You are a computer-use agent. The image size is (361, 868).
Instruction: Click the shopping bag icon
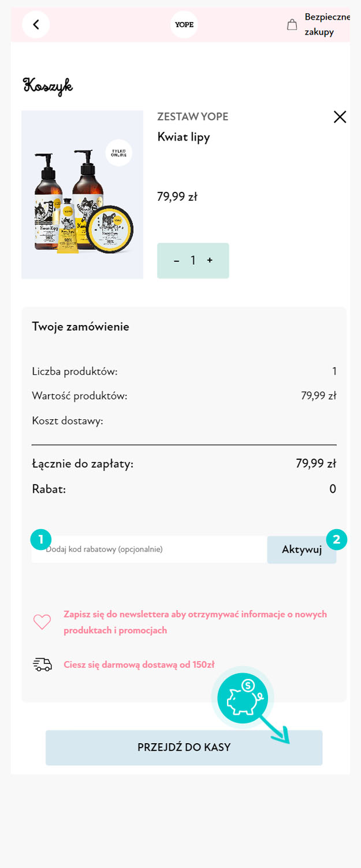292,24
